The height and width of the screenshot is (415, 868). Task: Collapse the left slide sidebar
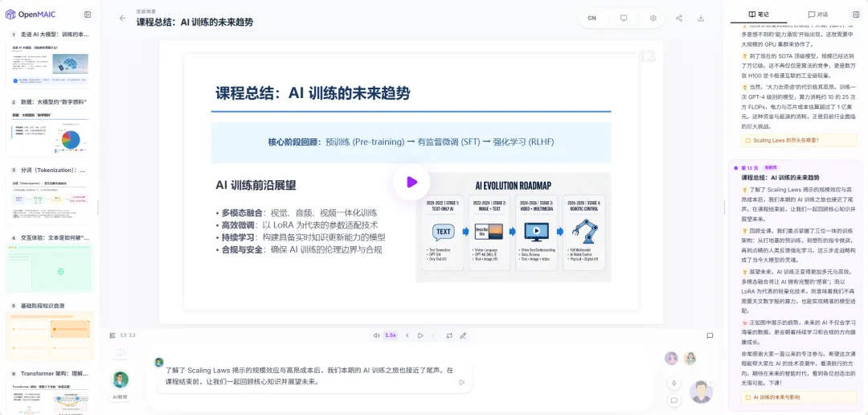pos(88,14)
